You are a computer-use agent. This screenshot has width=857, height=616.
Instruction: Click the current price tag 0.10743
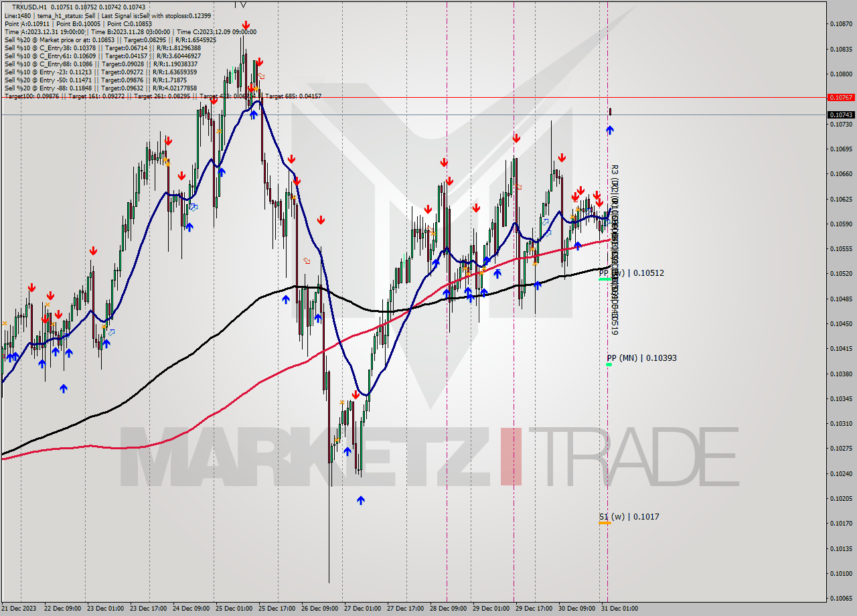(x=841, y=114)
